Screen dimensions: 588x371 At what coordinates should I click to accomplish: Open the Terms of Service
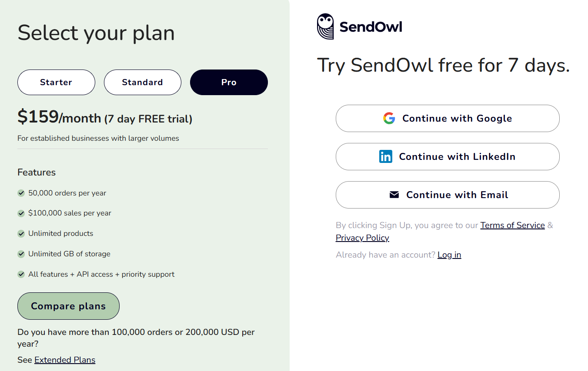pos(512,225)
